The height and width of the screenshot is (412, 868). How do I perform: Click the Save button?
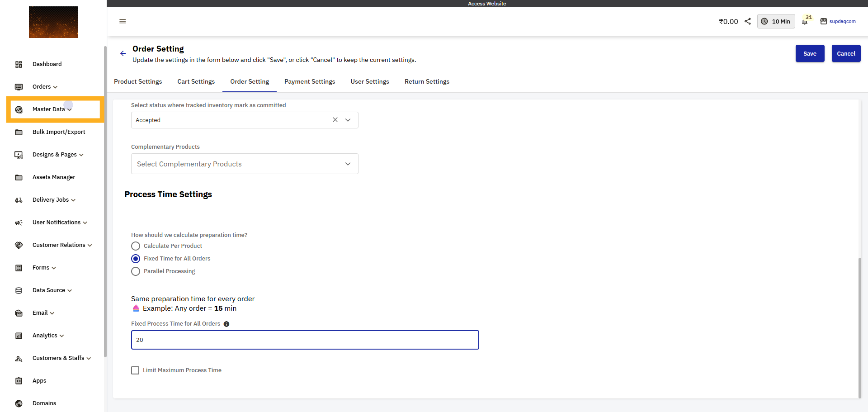point(810,53)
